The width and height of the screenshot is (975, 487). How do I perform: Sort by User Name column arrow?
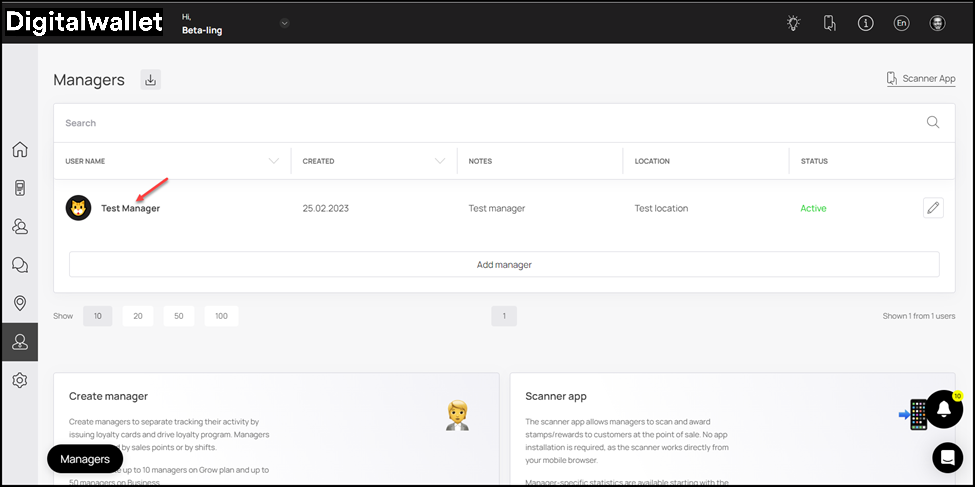click(274, 161)
